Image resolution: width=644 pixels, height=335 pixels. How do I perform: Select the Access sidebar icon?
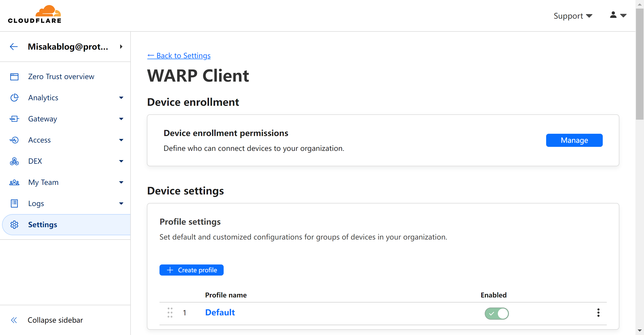[14, 140]
